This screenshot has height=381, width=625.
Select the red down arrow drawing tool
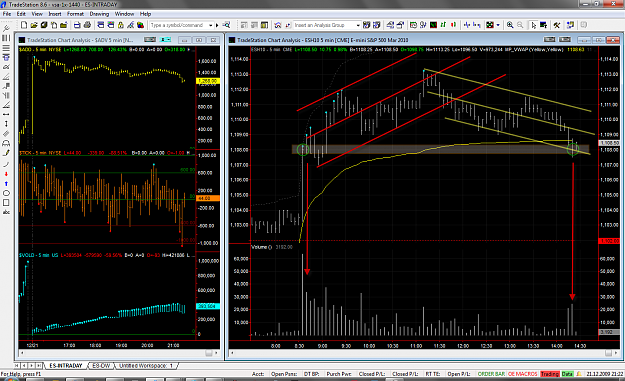[6, 174]
